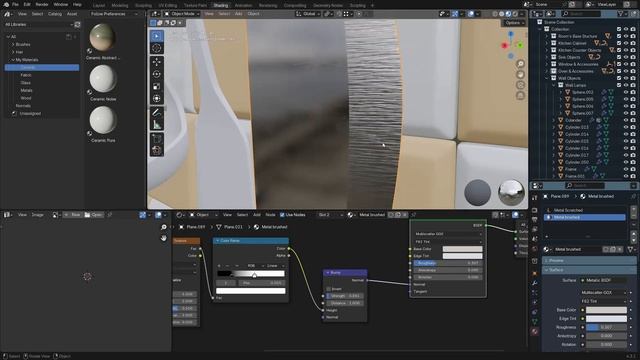This screenshot has width=640, height=360.
Task: Click the Bump node Strength field
Action: pyautogui.click(x=345, y=296)
